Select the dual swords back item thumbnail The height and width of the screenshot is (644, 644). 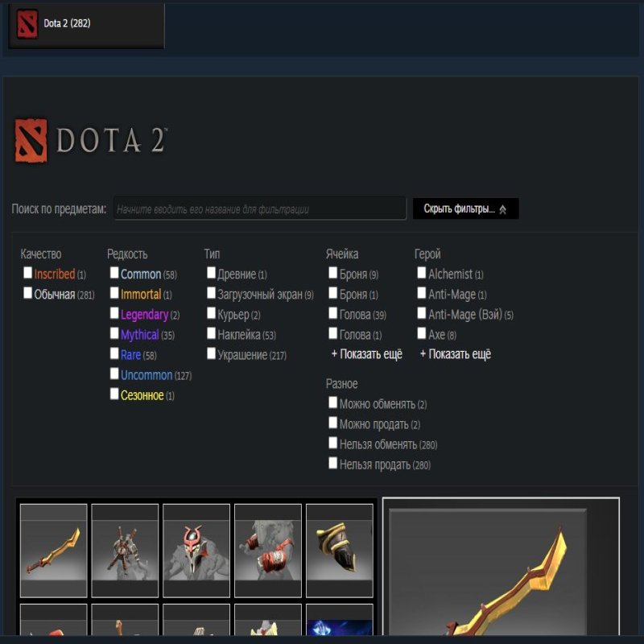point(125,551)
